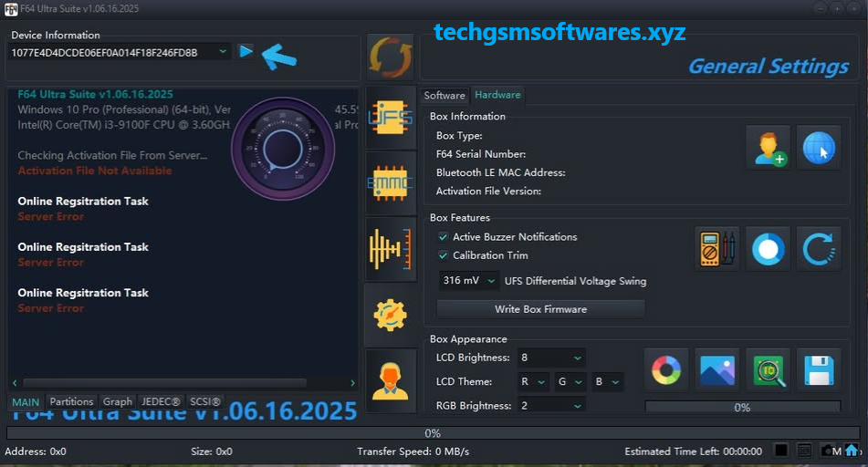Open the color wheel picker icon

[666, 369]
